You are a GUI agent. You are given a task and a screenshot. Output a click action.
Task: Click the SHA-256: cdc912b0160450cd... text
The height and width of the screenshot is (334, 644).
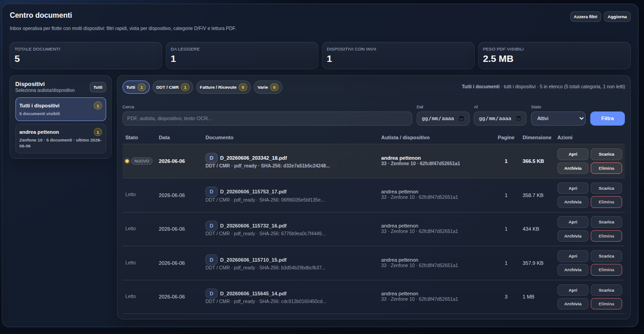click(x=293, y=301)
